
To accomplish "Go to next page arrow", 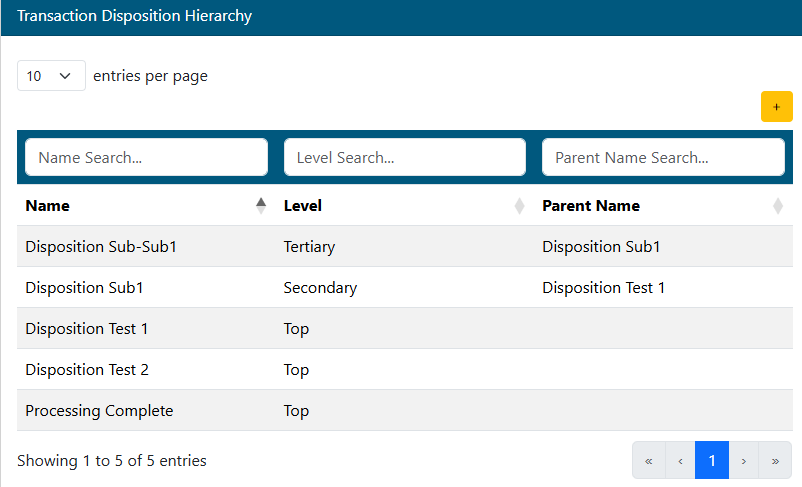I will [744, 461].
